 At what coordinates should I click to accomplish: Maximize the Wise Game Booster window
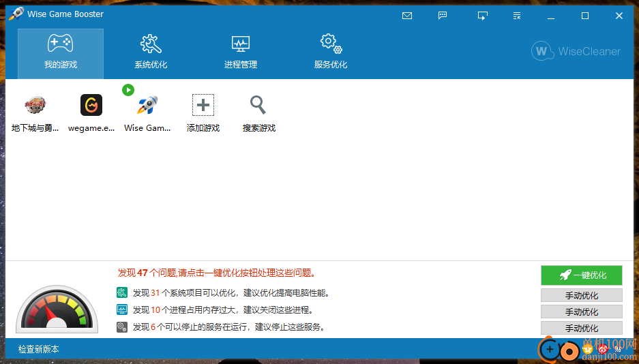pos(585,16)
